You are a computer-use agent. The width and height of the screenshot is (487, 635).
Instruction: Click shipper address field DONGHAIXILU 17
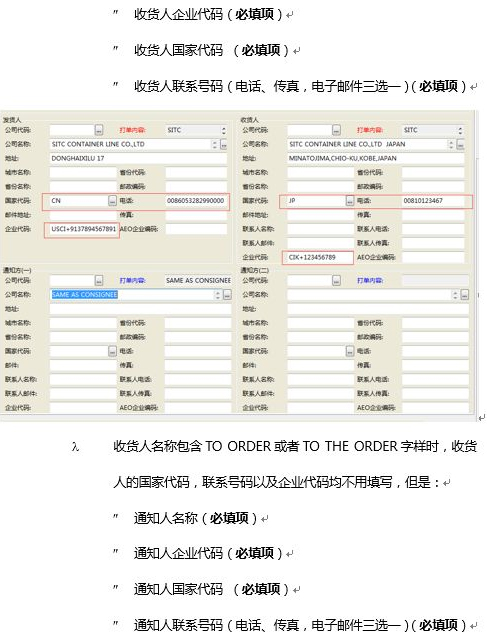pos(138,158)
